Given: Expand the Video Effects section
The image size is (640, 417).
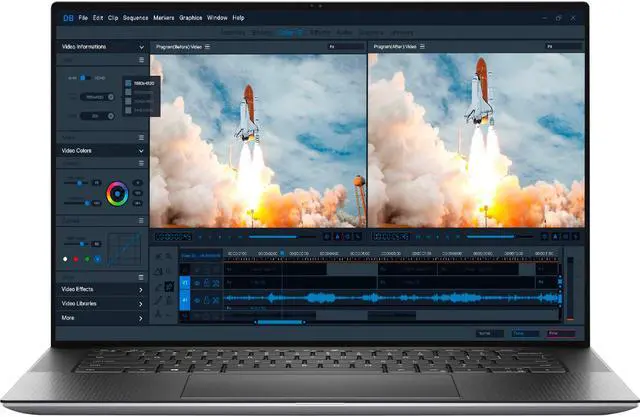Looking at the screenshot, I should (141, 289).
